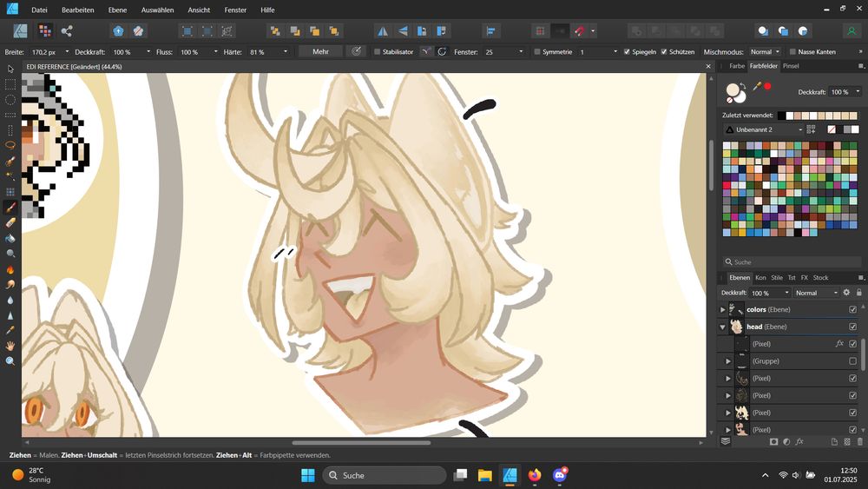The width and height of the screenshot is (868, 489).
Task: Select the rectangular marquee selection tool
Action: point(10,85)
